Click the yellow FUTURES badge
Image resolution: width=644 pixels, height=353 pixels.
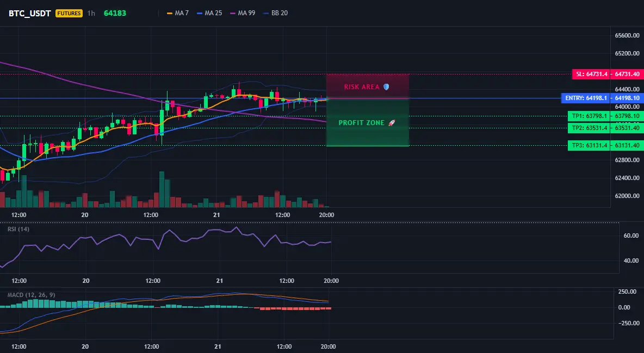(x=69, y=13)
